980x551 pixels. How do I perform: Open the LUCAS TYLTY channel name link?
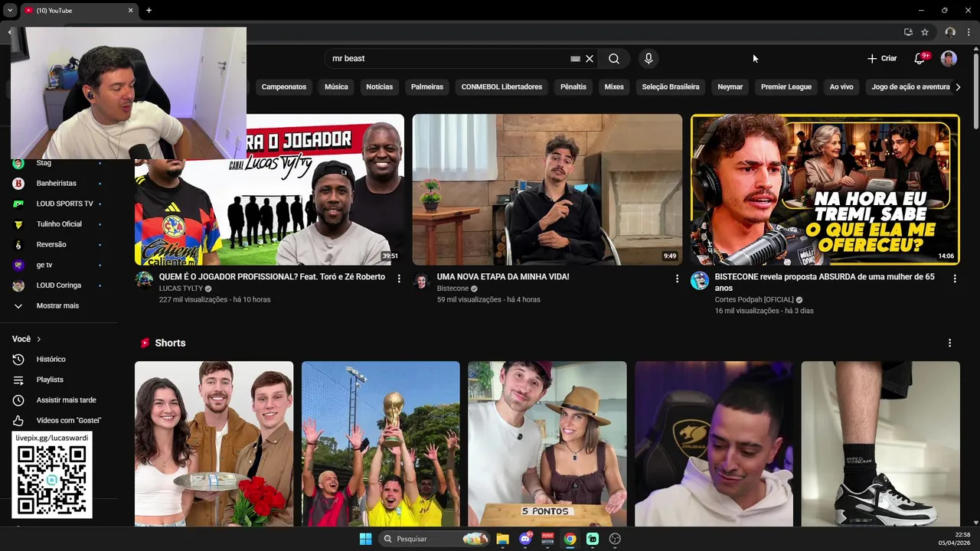[x=181, y=289]
